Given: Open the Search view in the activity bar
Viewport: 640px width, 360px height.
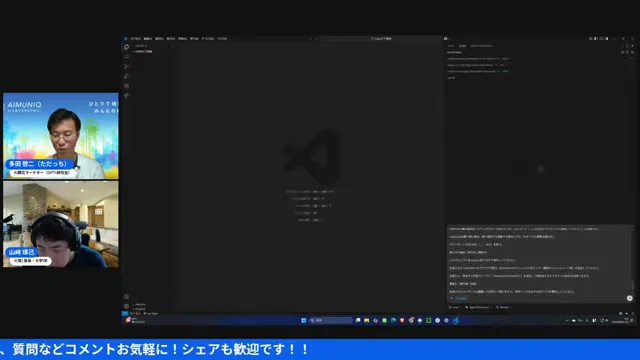Looking at the screenshot, I should tap(127, 57).
